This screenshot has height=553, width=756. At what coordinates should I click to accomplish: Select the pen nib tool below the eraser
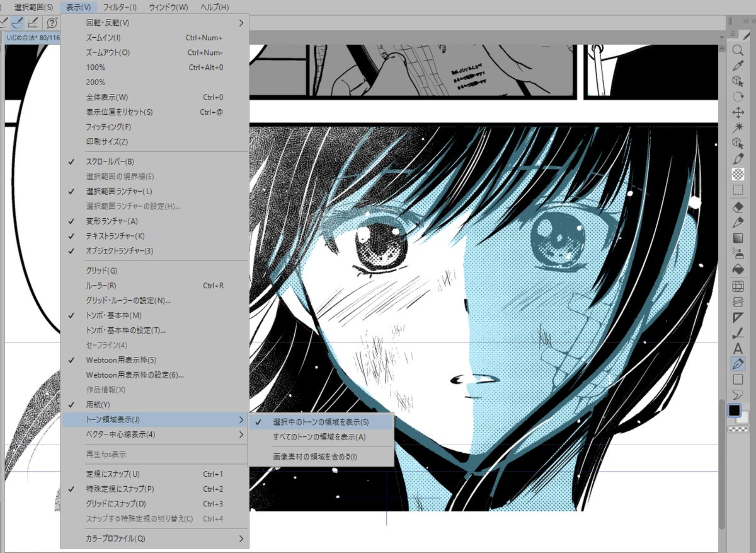(738, 223)
